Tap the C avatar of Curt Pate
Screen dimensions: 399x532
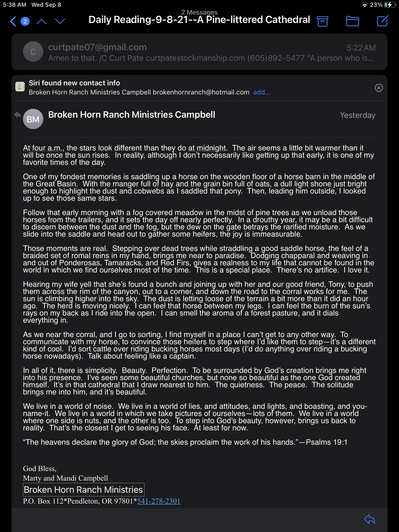point(33,52)
